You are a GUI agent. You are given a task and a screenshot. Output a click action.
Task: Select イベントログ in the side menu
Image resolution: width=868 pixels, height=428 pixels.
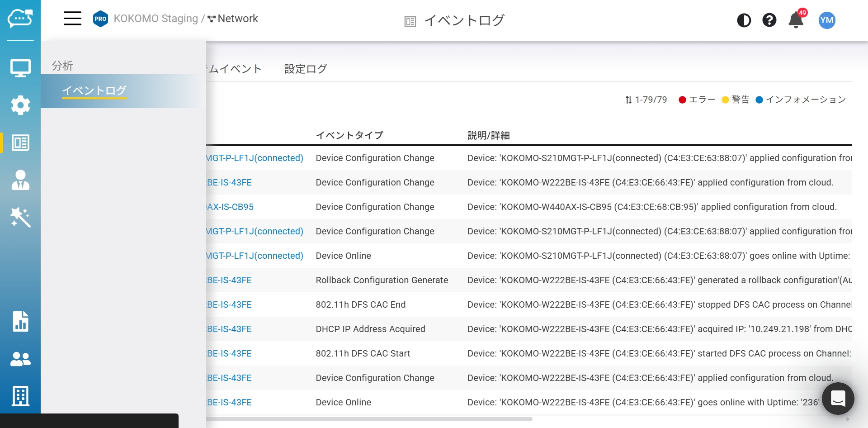tap(94, 90)
